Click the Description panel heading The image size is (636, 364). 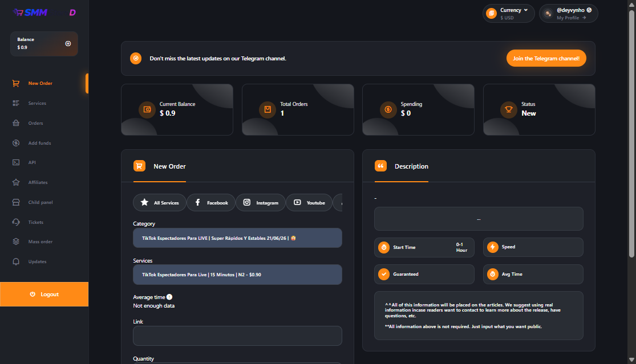click(x=411, y=166)
